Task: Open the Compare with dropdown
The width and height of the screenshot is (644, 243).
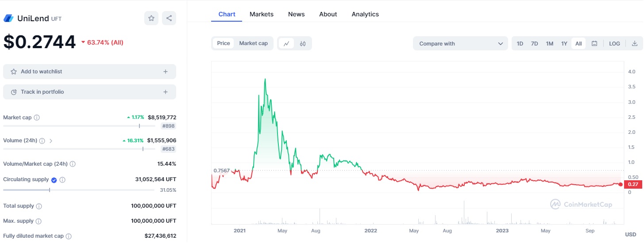Action: 460,43
